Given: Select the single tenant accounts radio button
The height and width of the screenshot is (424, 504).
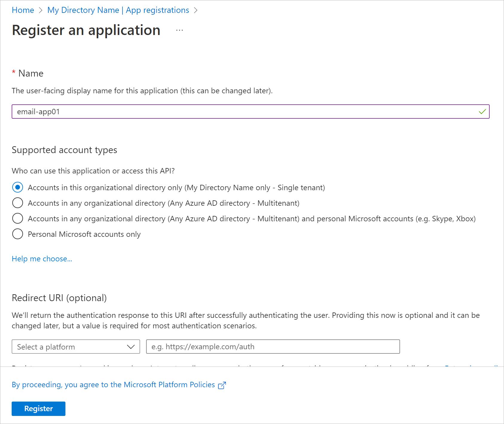Looking at the screenshot, I should pos(18,187).
